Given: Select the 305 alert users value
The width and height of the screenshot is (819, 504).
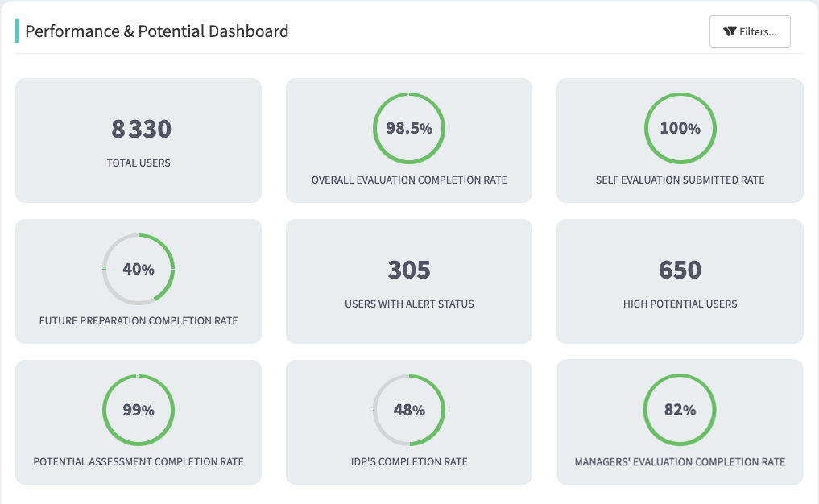Looking at the screenshot, I should pyautogui.click(x=409, y=270).
